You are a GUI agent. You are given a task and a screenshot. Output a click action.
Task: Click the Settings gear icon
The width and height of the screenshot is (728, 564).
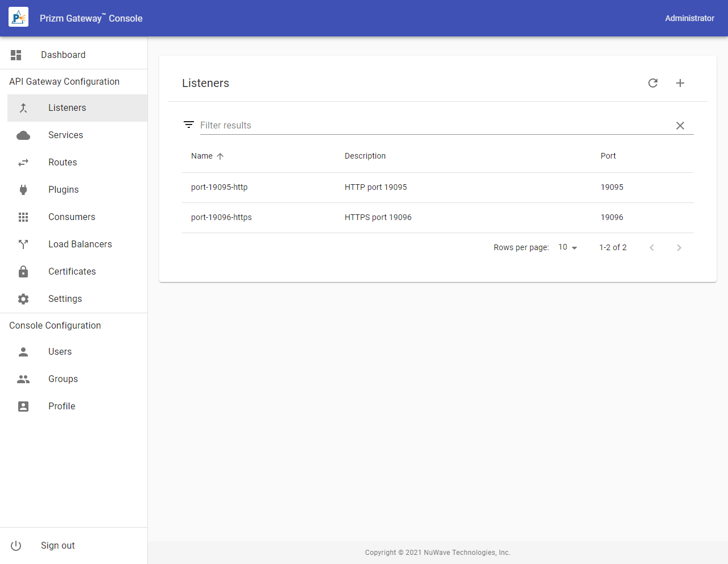coord(23,299)
